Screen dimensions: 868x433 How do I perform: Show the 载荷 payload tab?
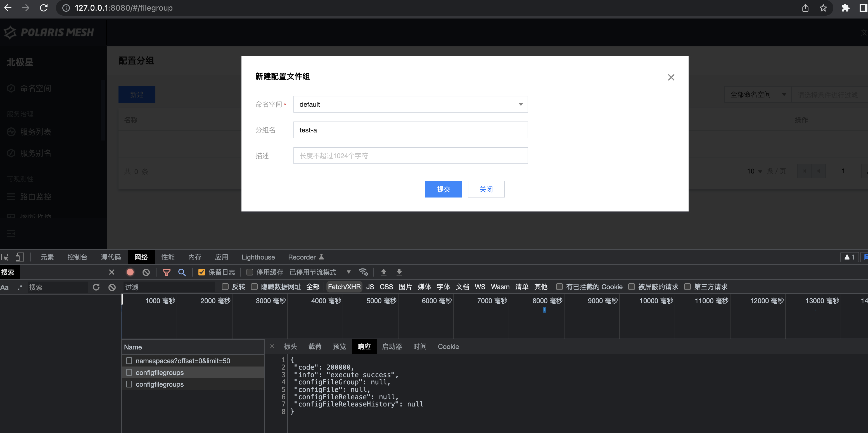click(315, 346)
